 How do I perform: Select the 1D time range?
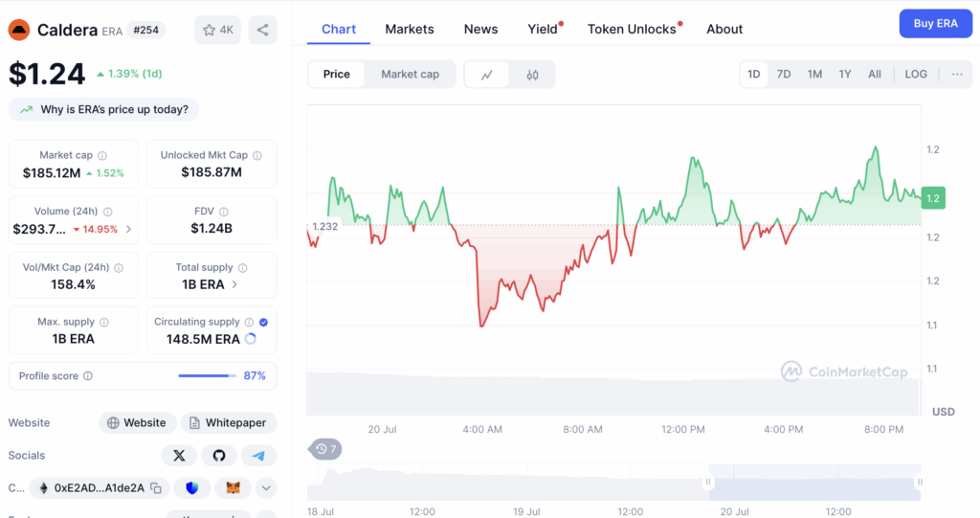754,74
